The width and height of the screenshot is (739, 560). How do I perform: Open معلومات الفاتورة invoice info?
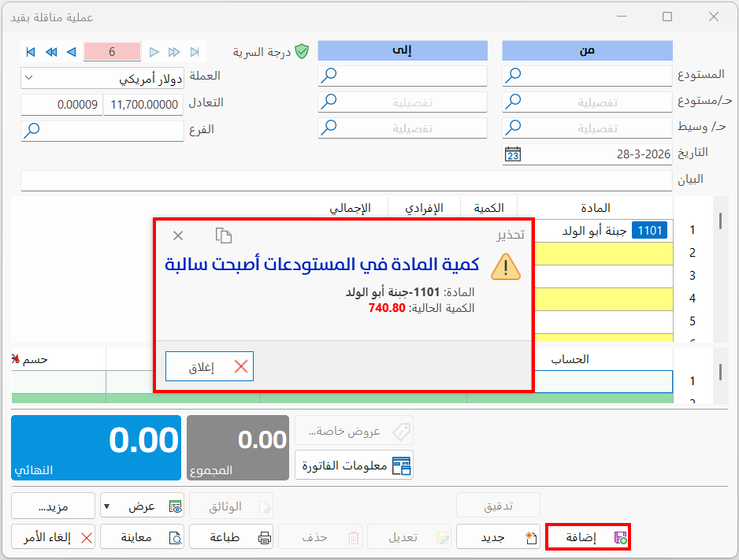pos(355,465)
